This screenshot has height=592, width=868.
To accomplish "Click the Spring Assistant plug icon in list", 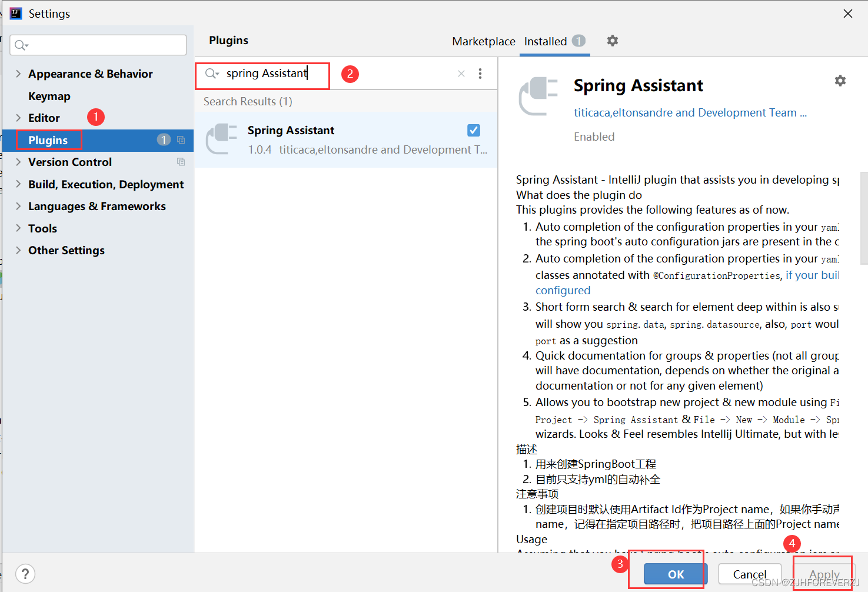I will 221,139.
